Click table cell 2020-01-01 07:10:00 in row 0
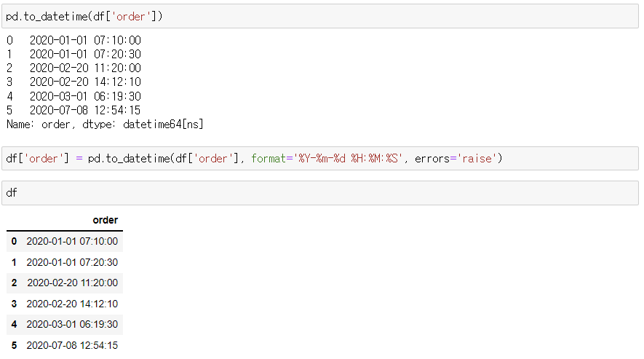The width and height of the screenshot is (644, 359). tap(72, 241)
